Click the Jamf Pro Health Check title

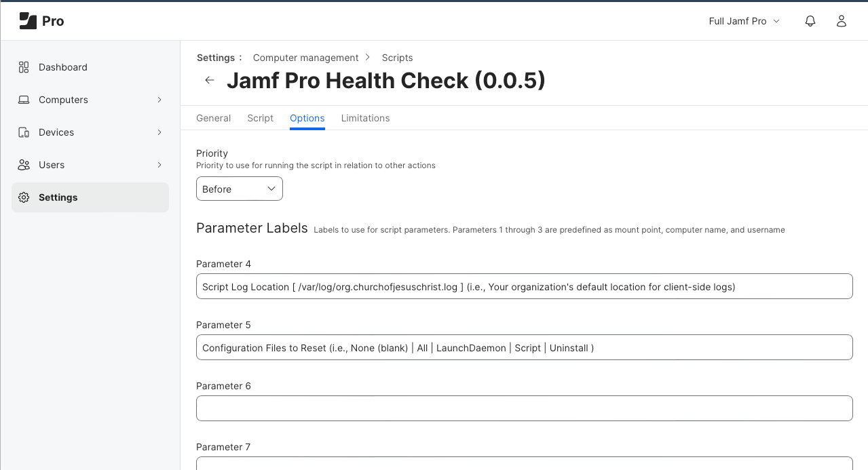click(386, 81)
